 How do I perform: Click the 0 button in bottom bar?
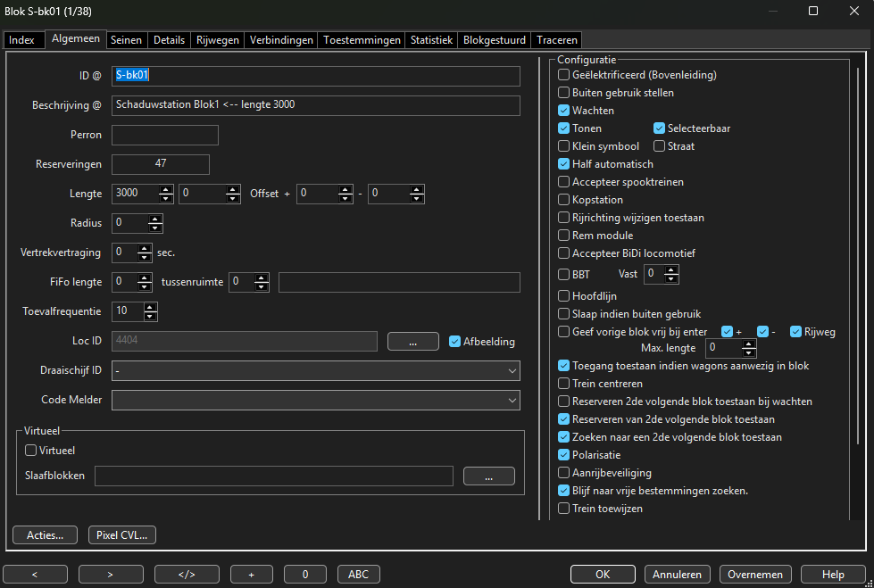click(x=305, y=574)
